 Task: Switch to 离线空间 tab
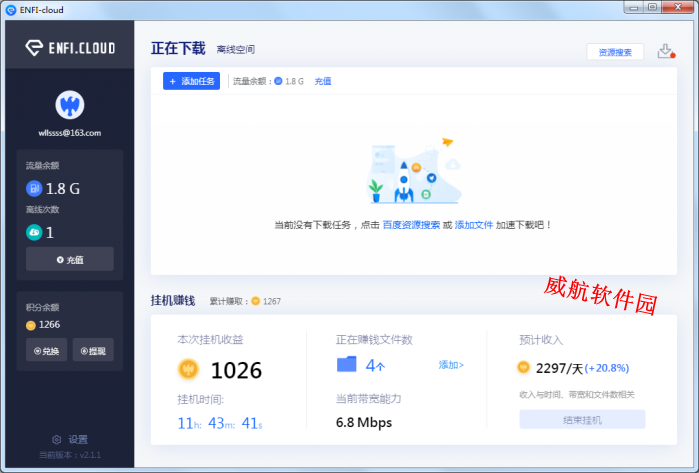[236, 49]
